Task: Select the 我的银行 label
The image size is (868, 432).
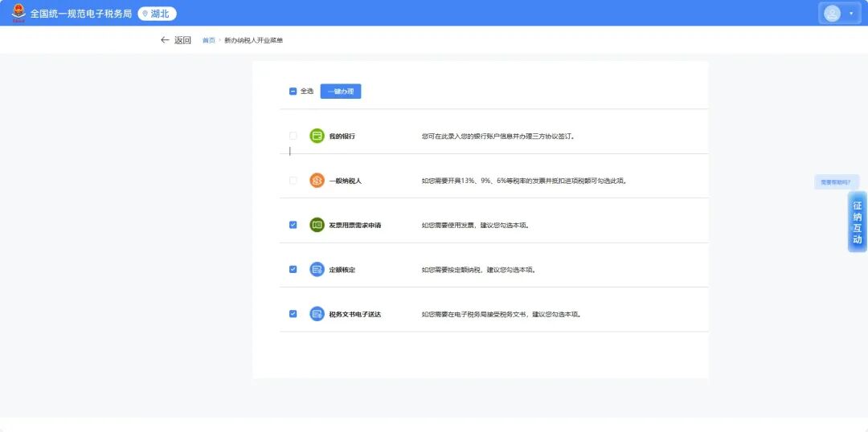Action: point(342,136)
